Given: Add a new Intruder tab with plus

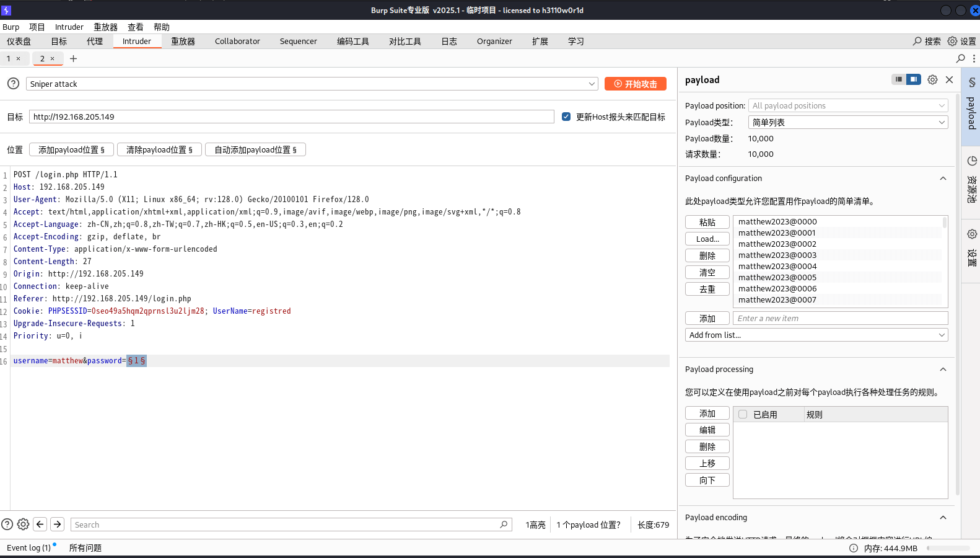Looking at the screenshot, I should (x=73, y=58).
